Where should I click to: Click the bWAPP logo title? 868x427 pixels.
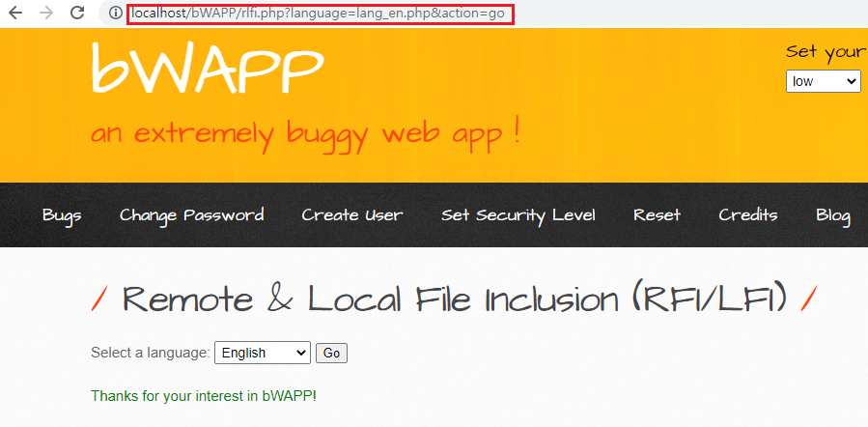(207, 68)
